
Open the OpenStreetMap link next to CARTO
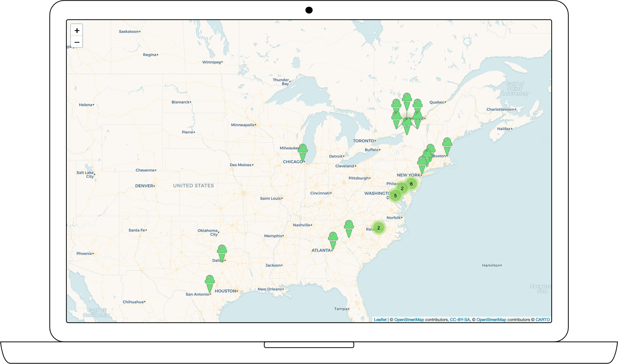491,320
